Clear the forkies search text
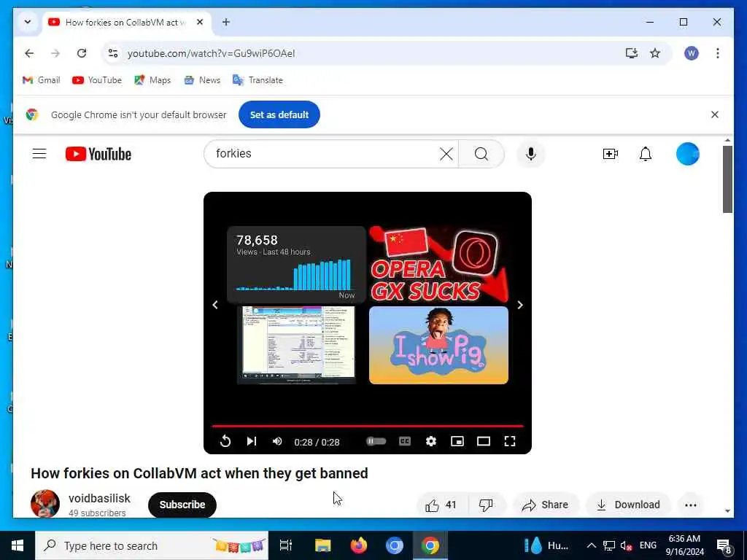The image size is (747, 560). coord(446,154)
